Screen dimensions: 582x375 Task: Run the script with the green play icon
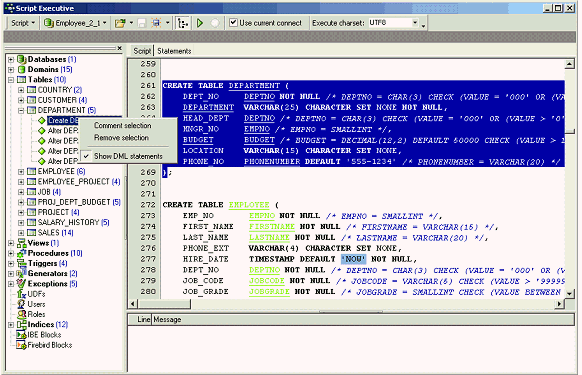click(200, 23)
